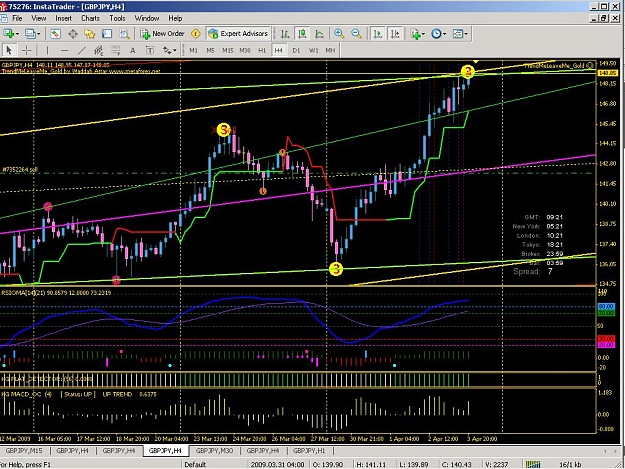The width and height of the screenshot is (625, 469).
Task: Open the Window menu
Action: [x=147, y=18]
